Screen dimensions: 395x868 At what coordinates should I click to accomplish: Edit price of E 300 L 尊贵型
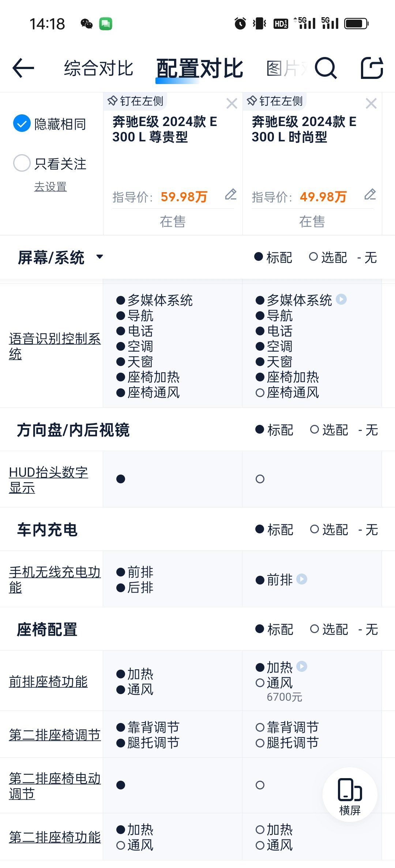231,194
